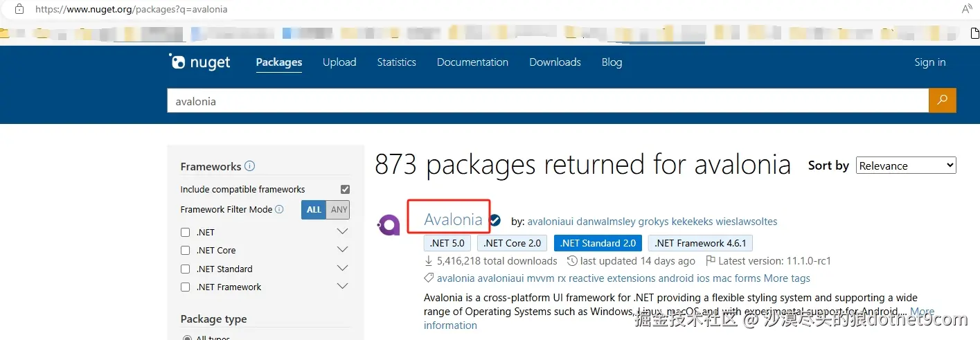Image resolution: width=980 pixels, height=340 pixels.
Task: Expand the .NET framework versions
Action: click(342, 231)
